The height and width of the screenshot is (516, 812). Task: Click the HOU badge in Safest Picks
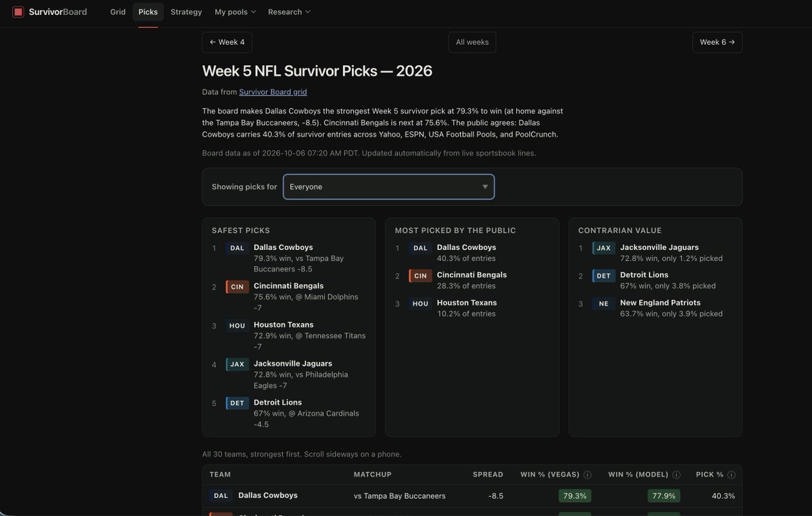point(237,326)
